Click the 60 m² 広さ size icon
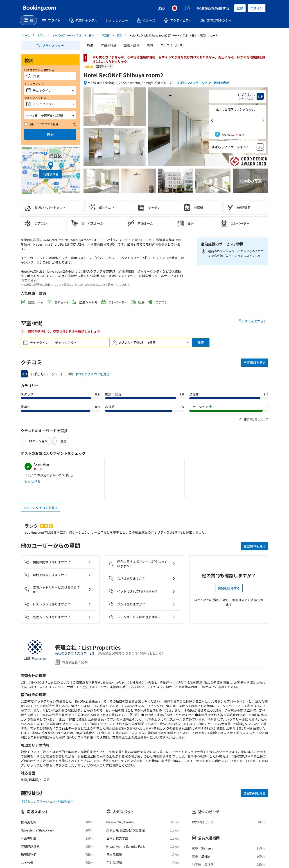 point(92,208)
